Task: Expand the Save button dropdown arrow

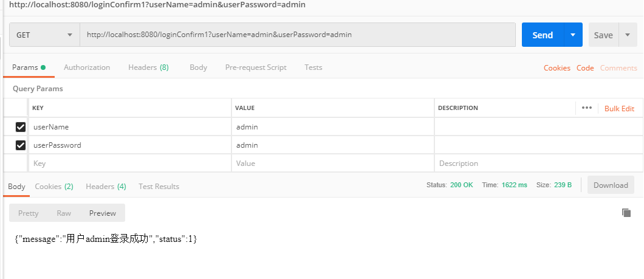Action: 628,35
